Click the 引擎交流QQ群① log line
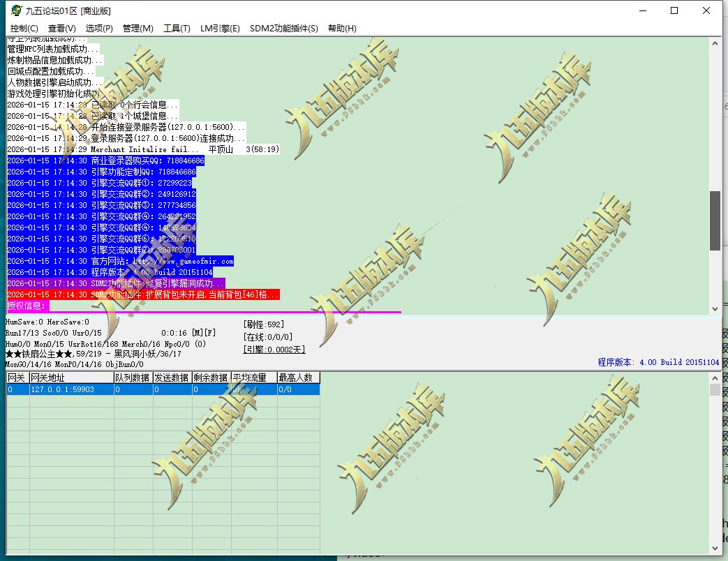This screenshot has height=561, width=728. [x=99, y=183]
